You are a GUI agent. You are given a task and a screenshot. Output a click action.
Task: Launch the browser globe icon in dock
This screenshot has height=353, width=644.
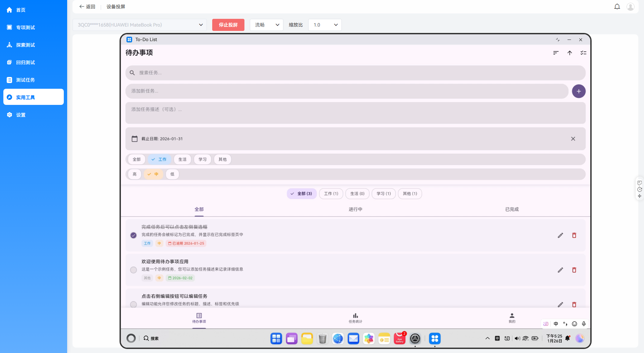tap(338, 339)
